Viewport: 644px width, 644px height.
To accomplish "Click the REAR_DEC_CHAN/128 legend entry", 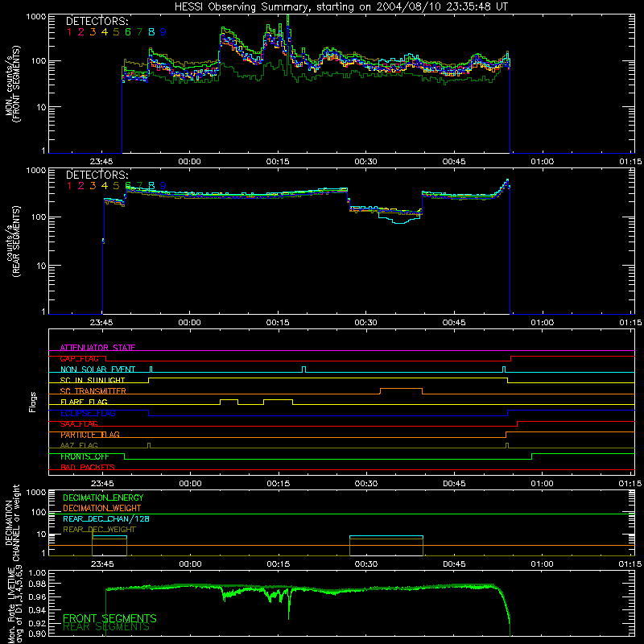I will [106, 519].
